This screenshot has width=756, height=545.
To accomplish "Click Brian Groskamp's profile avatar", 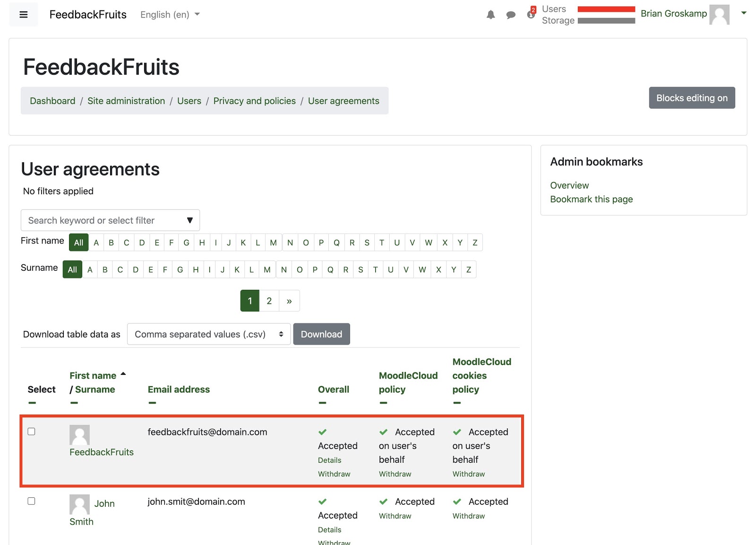I will pos(719,15).
